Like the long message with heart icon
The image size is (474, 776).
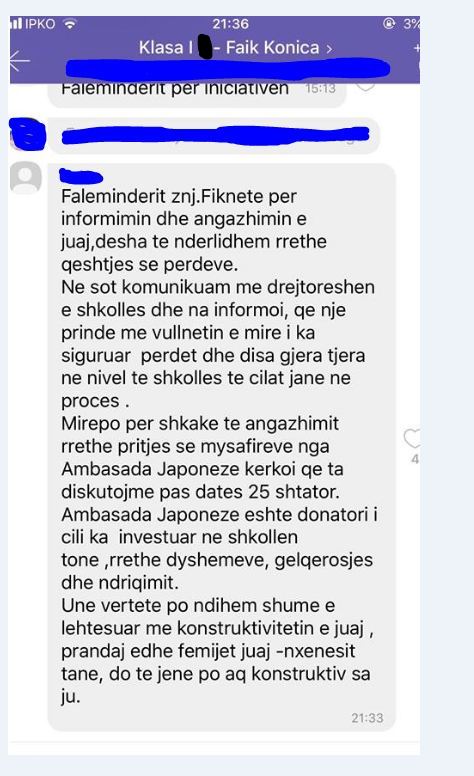412,438
